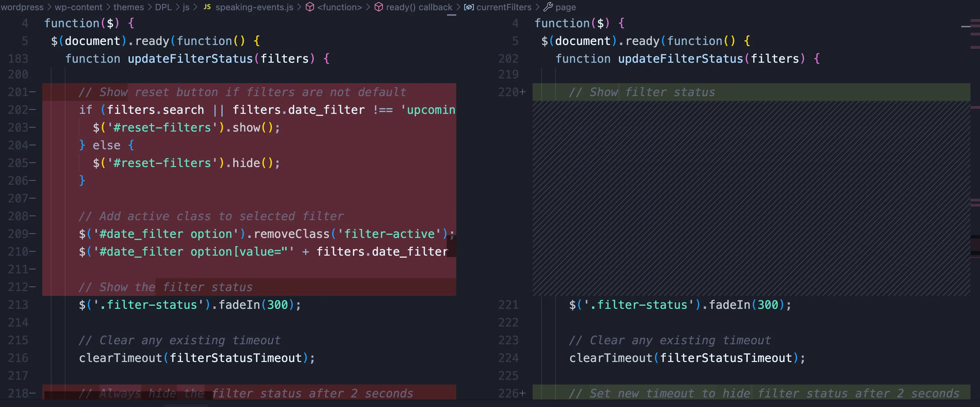Click line number 213 in left gutter
Viewport: 980px width, 407px height.
click(18, 305)
